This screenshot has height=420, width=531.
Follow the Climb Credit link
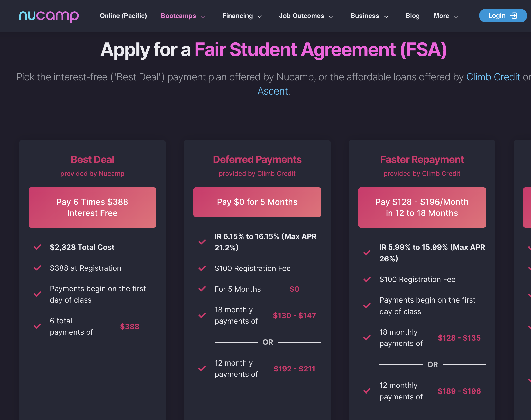click(493, 77)
